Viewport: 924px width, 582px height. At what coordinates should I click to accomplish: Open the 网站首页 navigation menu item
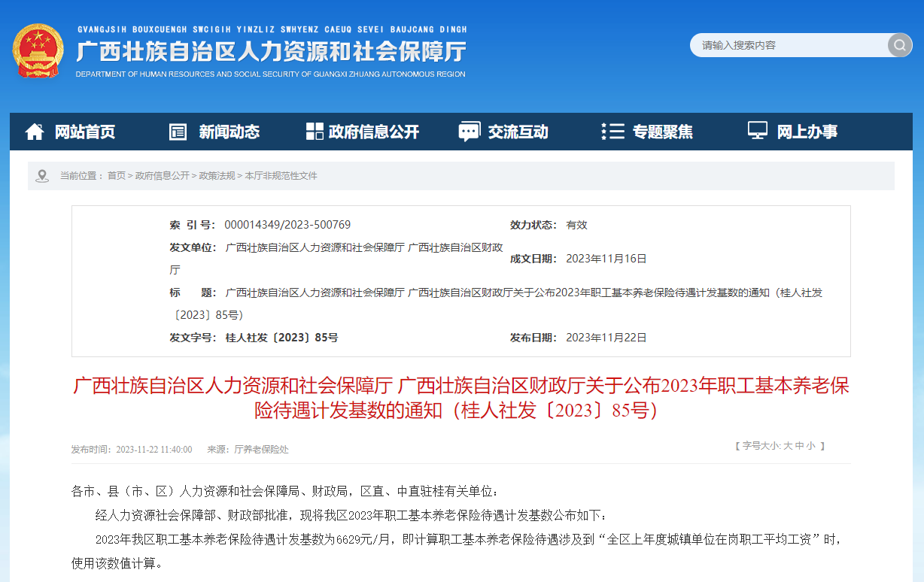(84, 132)
